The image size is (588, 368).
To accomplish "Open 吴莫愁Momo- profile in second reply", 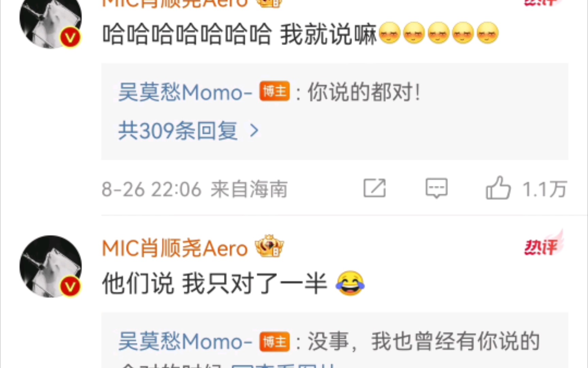I will coord(185,342).
